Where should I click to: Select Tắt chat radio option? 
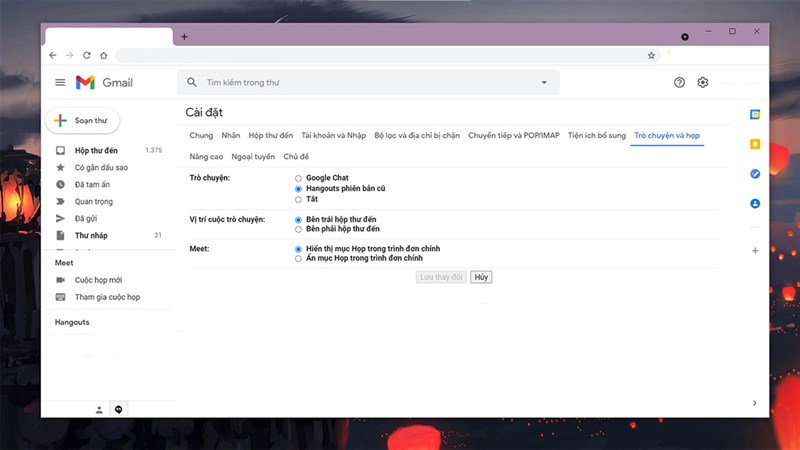[298, 199]
